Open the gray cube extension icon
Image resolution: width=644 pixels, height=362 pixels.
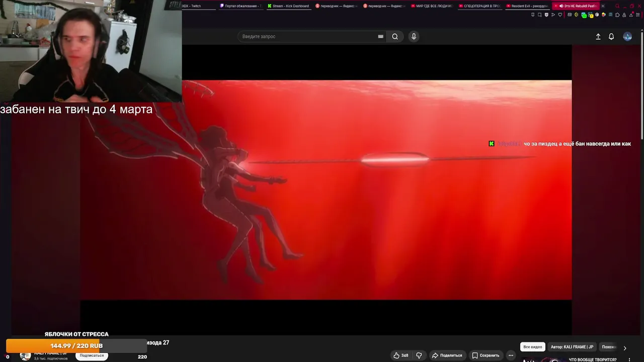pos(597,15)
